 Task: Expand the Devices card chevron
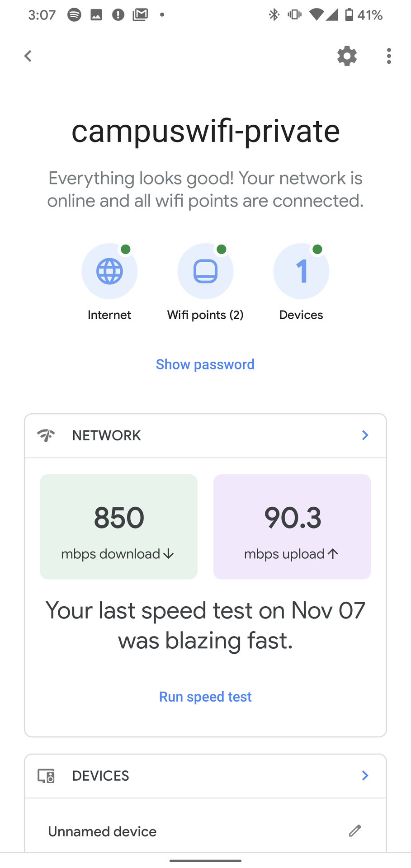click(x=365, y=776)
